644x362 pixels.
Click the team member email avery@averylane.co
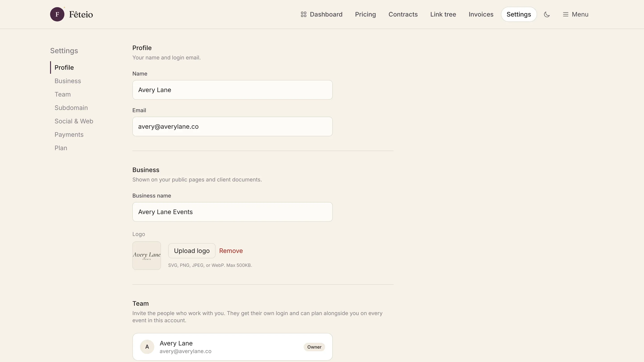click(185, 351)
